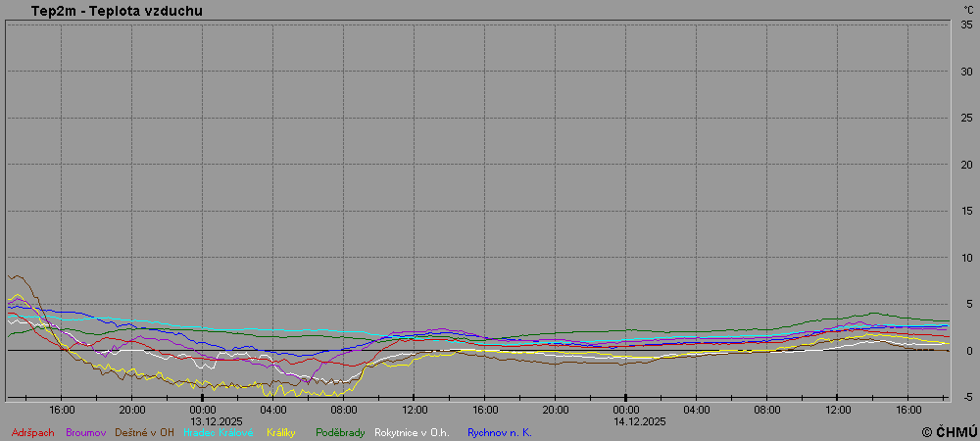The height and width of the screenshot is (441, 980).
Task: Click the ČHMÚ copyright text
Action: [x=949, y=432]
